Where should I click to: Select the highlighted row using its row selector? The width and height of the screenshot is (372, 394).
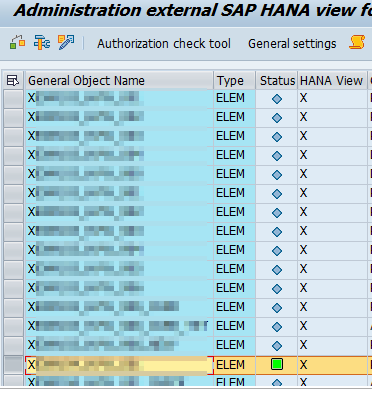pos(13,365)
